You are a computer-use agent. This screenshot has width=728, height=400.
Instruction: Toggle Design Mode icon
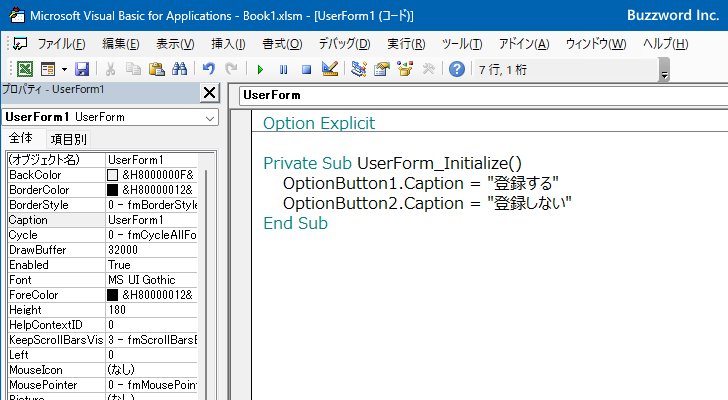click(330, 70)
